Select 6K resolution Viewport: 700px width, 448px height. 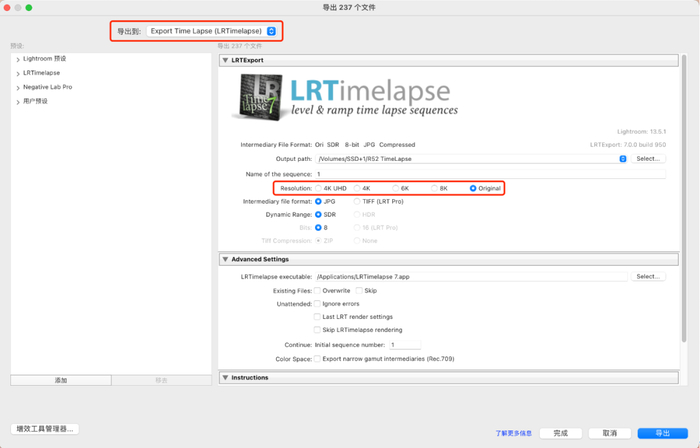396,188
